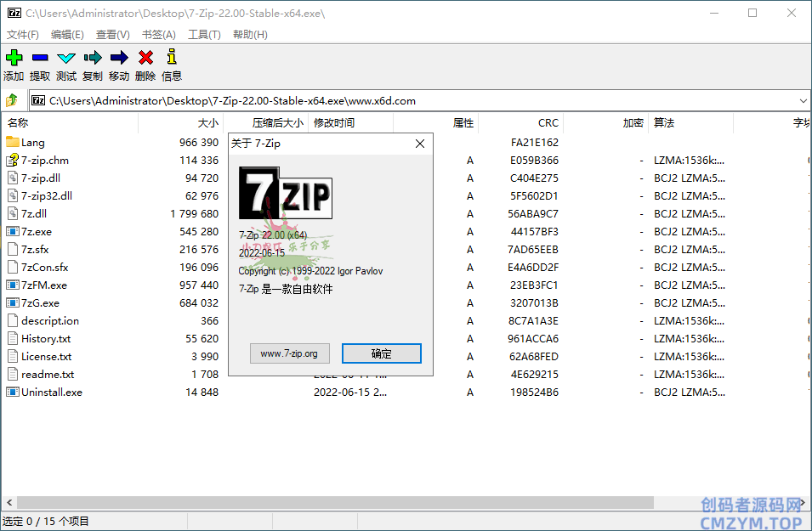The width and height of the screenshot is (812, 531).
Task: Click the red Delete (删除) X icon
Action: tap(145, 58)
